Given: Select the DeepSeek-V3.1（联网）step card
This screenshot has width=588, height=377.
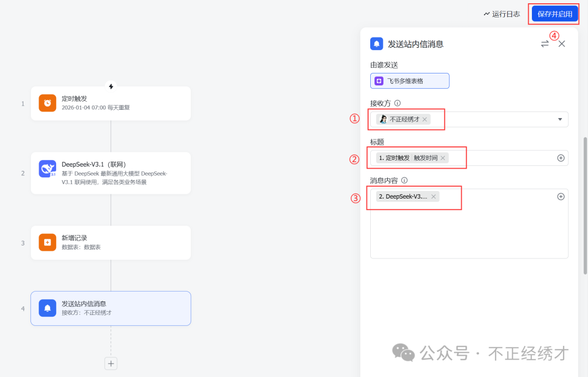Looking at the screenshot, I should (x=111, y=173).
